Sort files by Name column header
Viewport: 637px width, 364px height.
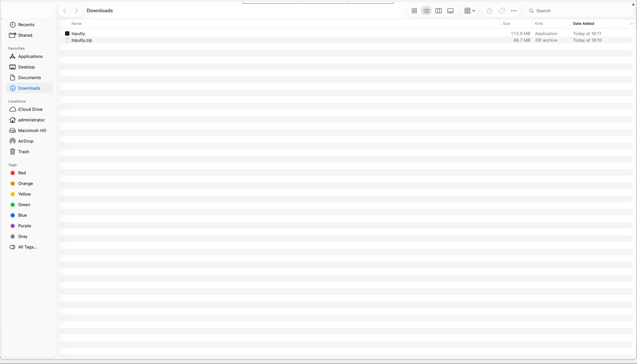pyautogui.click(x=76, y=24)
